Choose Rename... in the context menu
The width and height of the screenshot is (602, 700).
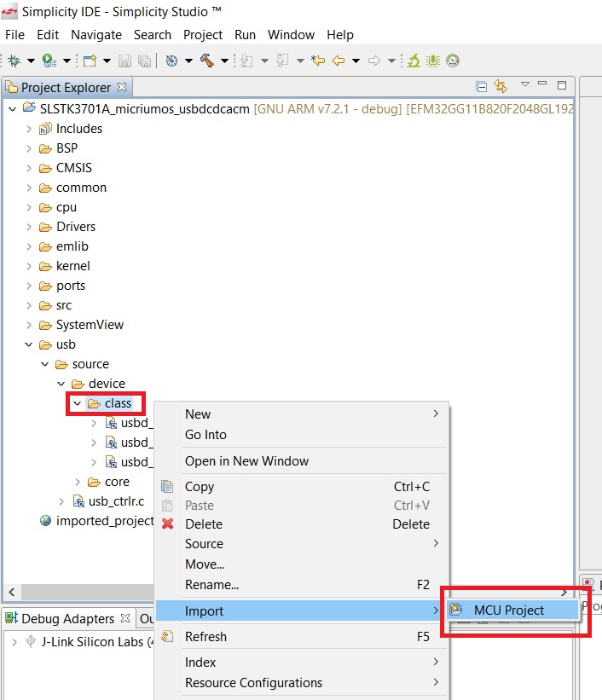tap(302, 584)
